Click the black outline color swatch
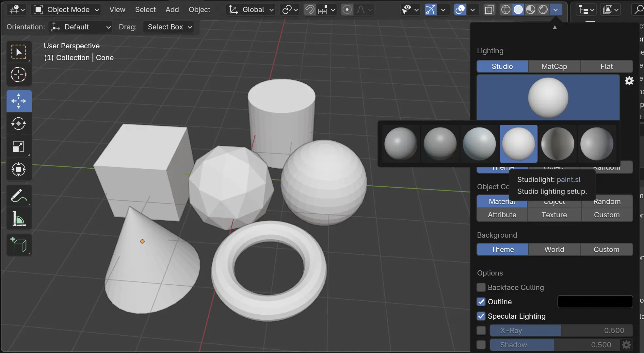This screenshot has width=644, height=353. 595,302
